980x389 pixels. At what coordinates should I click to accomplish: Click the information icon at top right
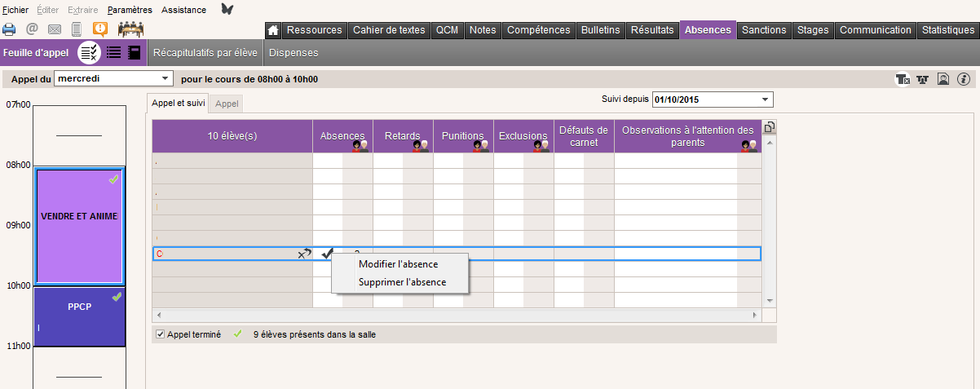pyautogui.click(x=963, y=79)
